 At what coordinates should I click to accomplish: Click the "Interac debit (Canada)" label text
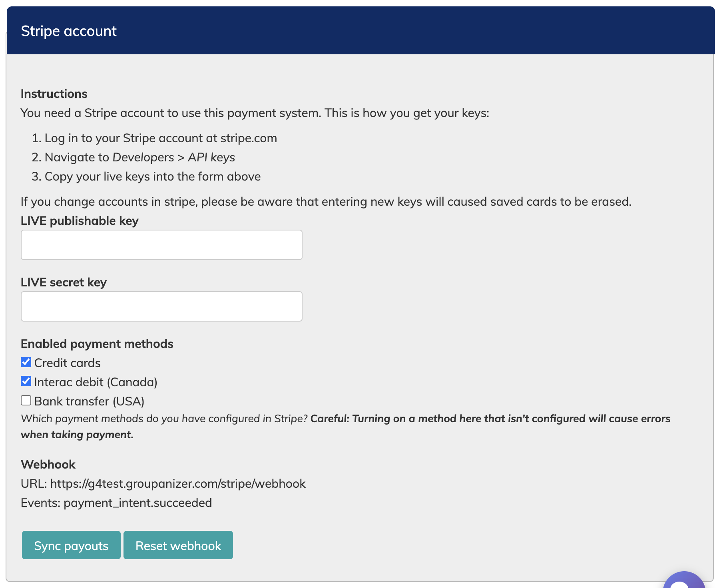coord(96,382)
